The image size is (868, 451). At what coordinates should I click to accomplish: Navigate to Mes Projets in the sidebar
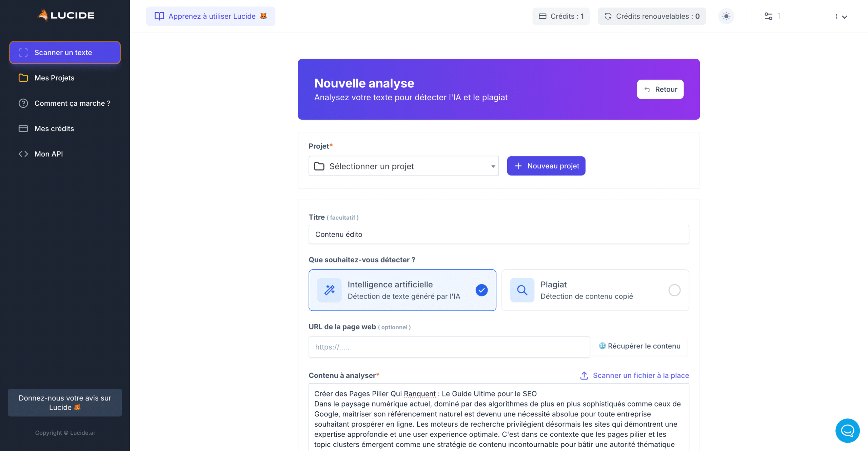click(x=54, y=78)
